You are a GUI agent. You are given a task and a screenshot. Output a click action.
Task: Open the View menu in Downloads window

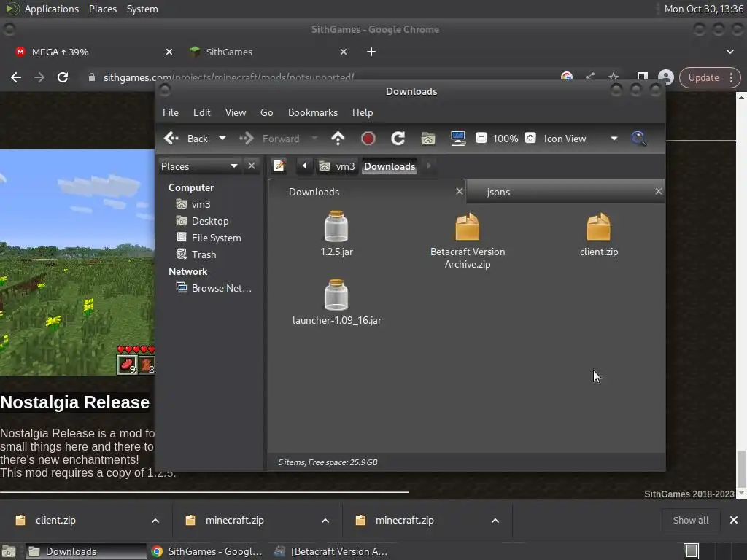click(x=236, y=112)
